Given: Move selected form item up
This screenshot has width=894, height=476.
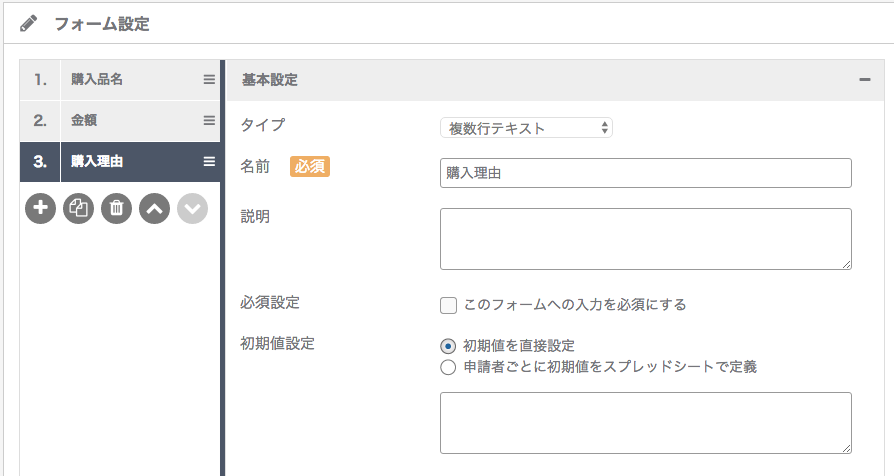Looking at the screenshot, I should pos(155,208).
